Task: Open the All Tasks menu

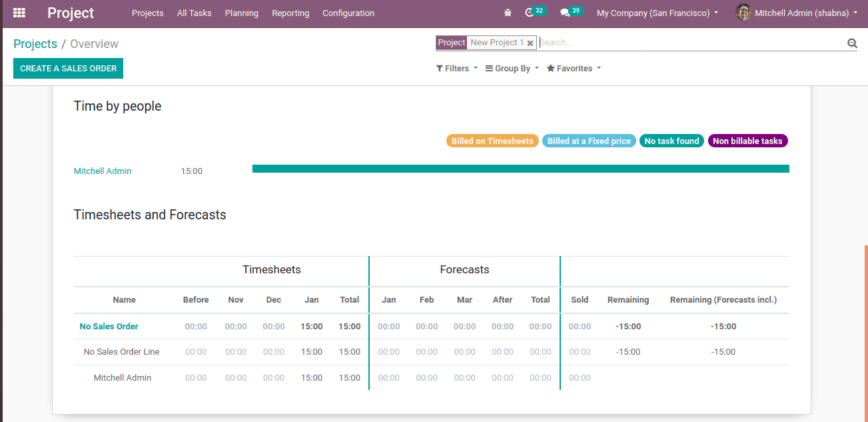Action: 195,13
